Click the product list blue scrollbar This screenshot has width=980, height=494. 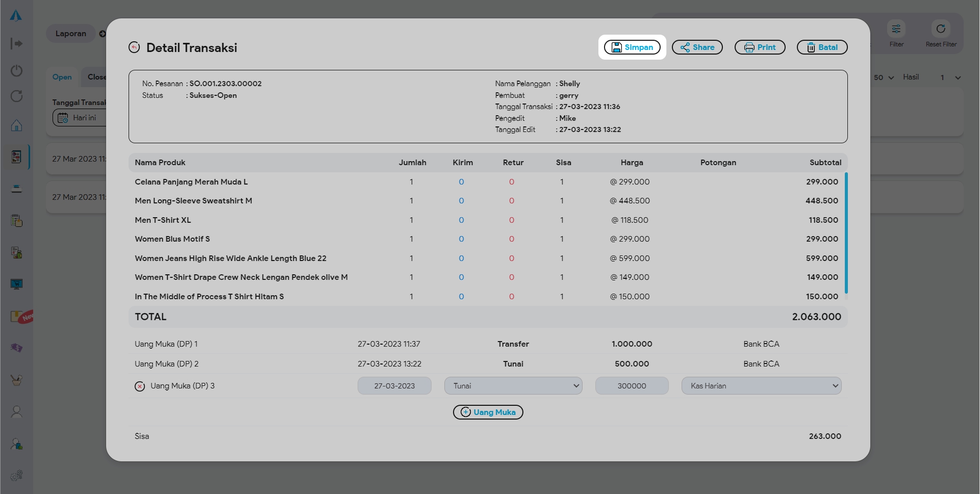click(846, 232)
